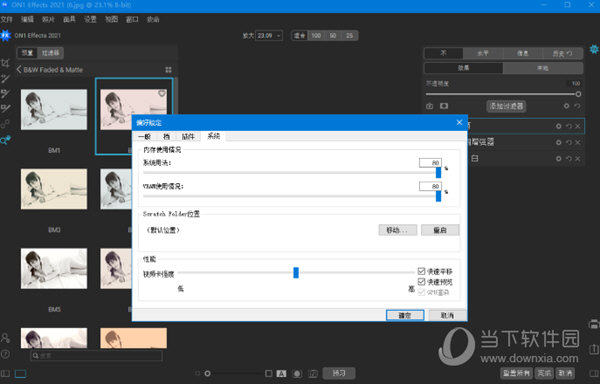Image resolution: width=600 pixels, height=384 pixels.
Task: Open the Info (信息) tab in right panel
Action: pos(523,54)
